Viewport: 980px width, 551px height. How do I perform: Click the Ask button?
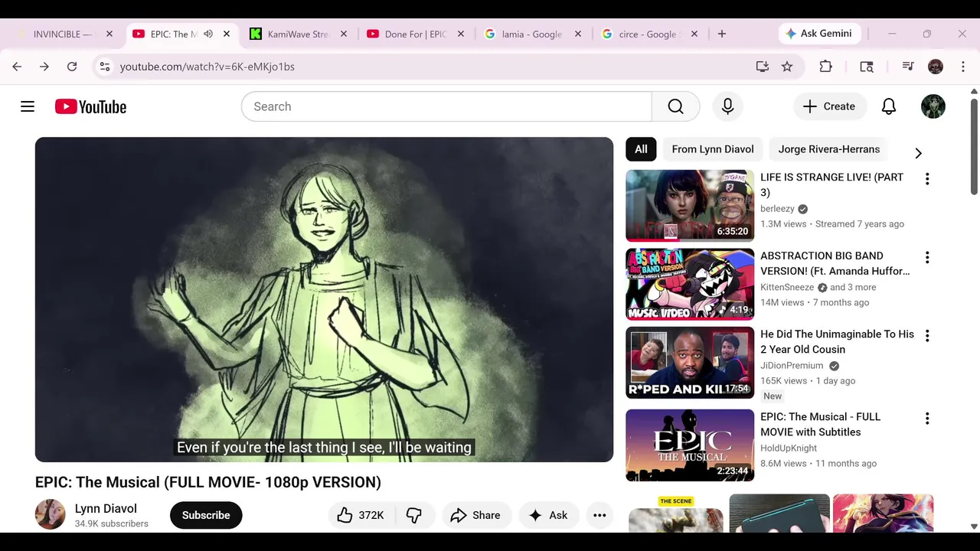(x=548, y=515)
